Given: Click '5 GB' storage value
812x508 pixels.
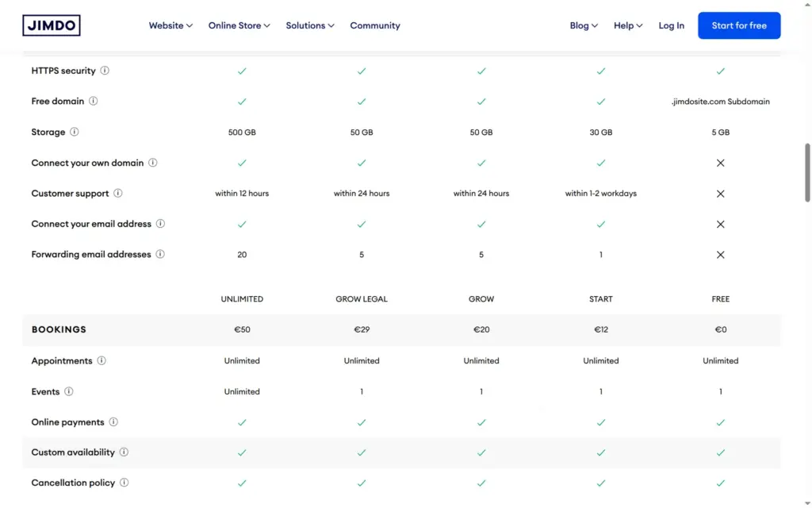Looking at the screenshot, I should coord(720,133).
